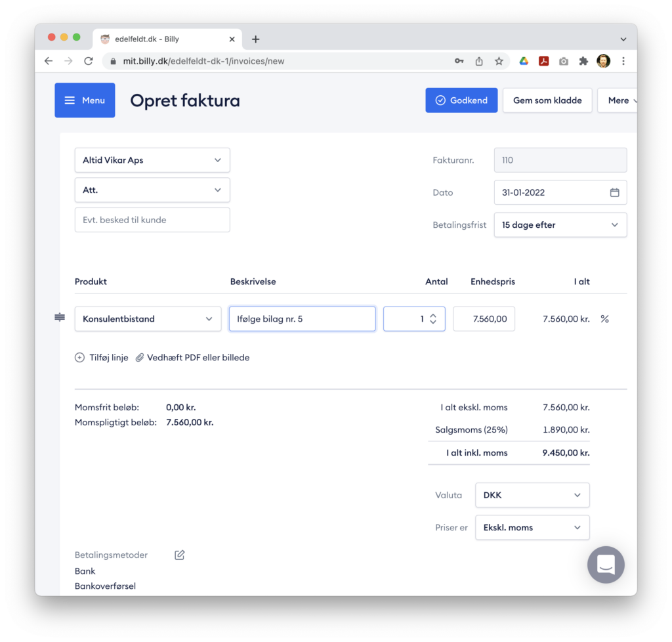Open the Extensions puzzle icon

583,61
